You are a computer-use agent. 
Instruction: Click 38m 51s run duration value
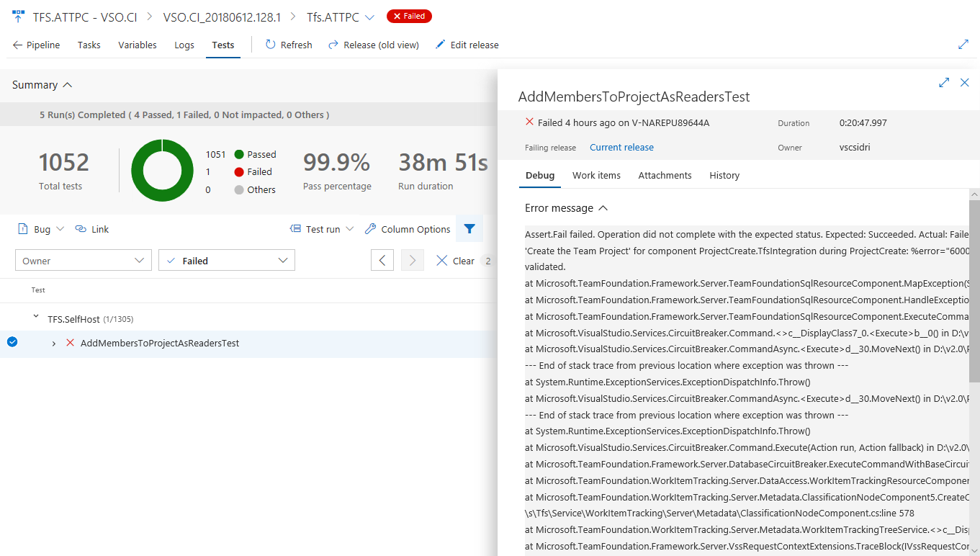click(x=443, y=162)
